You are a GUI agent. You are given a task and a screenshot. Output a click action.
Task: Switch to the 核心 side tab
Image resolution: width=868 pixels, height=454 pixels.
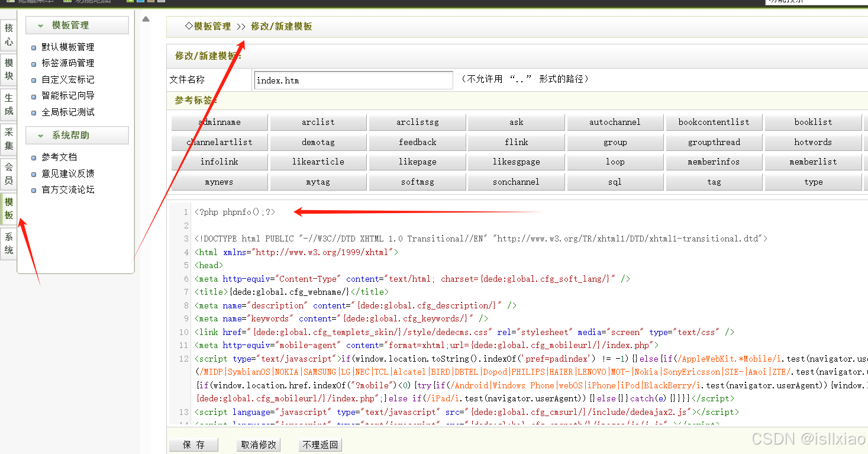8,35
